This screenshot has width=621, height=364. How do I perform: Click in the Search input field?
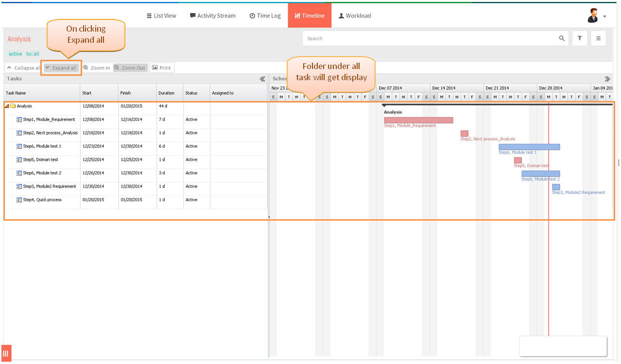pyautogui.click(x=430, y=38)
